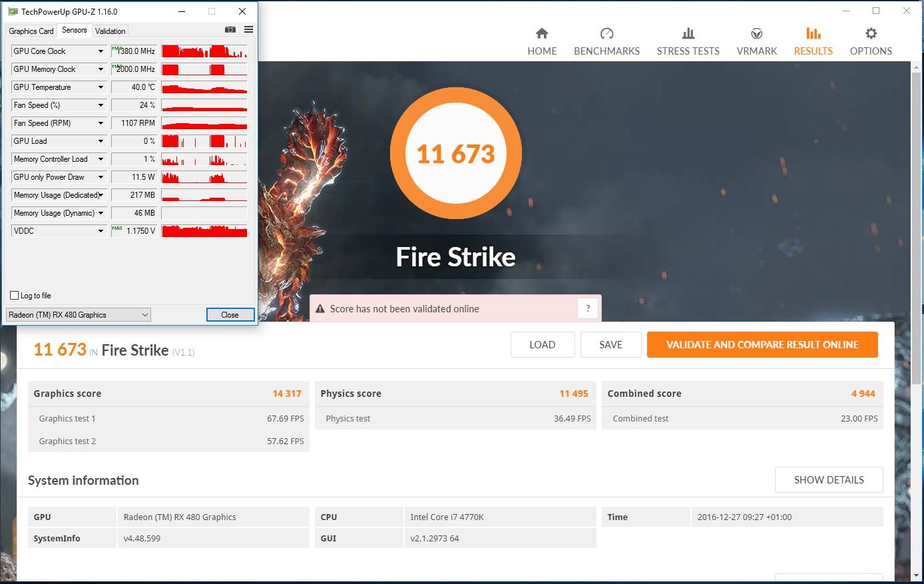Switch to Graphics Card tab in GPU-Z
The height and width of the screenshot is (584, 924).
point(31,31)
